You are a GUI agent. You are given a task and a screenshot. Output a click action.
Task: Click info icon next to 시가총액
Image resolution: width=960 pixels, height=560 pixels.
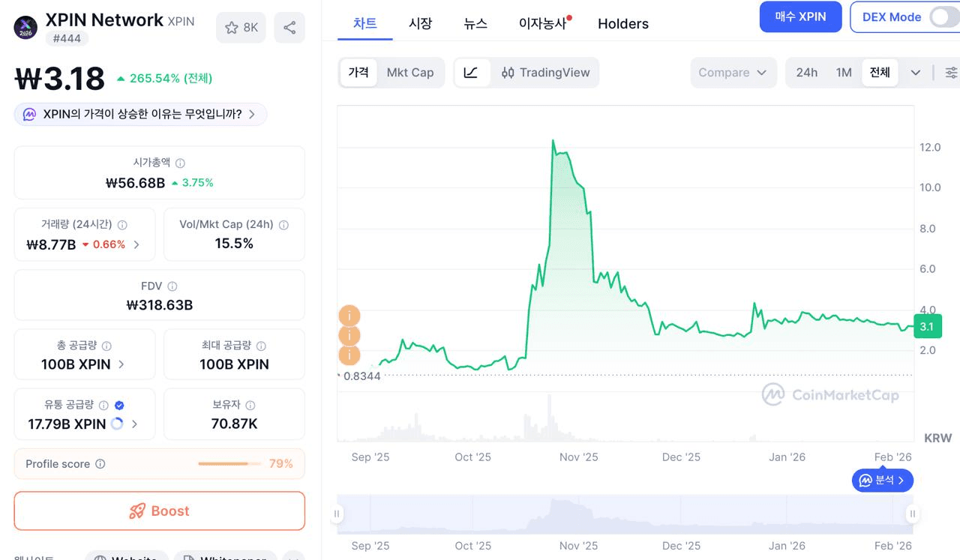pos(180,163)
